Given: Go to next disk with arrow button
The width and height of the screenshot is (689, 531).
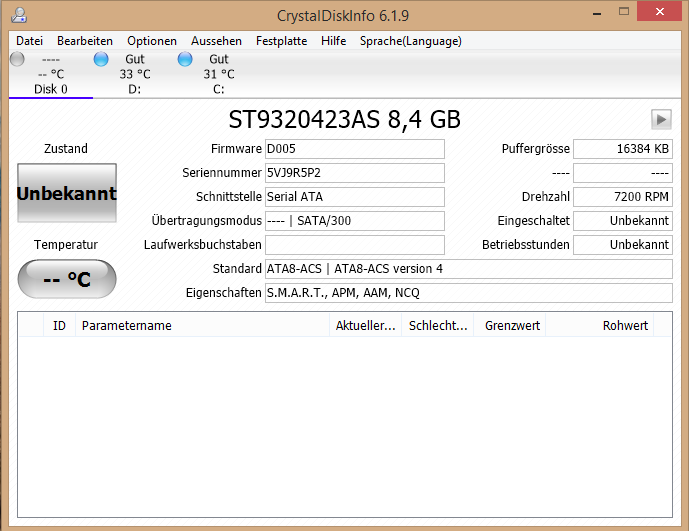Looking at the screenshot, I should 661,119.
